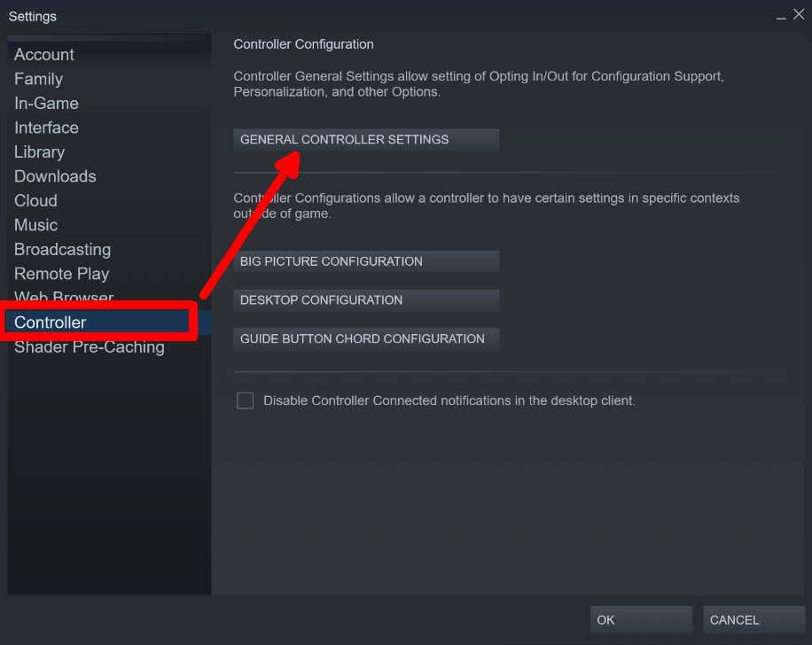The image size is (812, 645).
Task: Open the Web Browser settings section
Action: (x=63, y=298)
